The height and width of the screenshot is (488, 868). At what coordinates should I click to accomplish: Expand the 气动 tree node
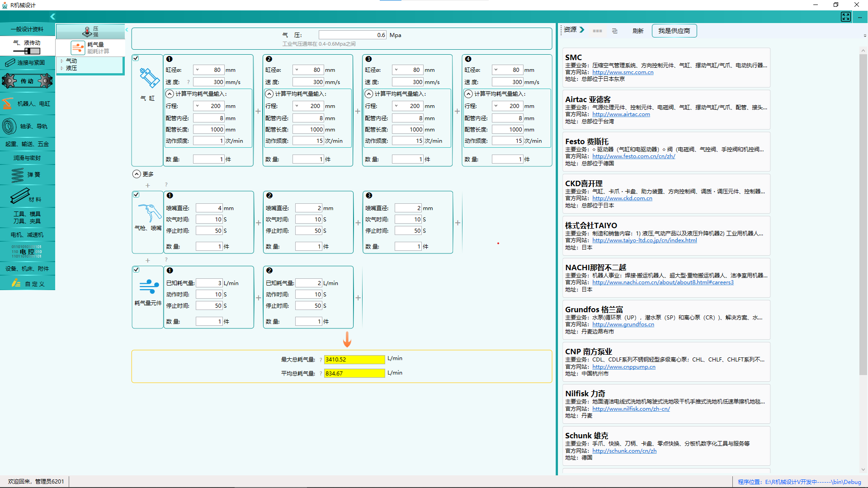pyautogui.click(x=62, y=61)
